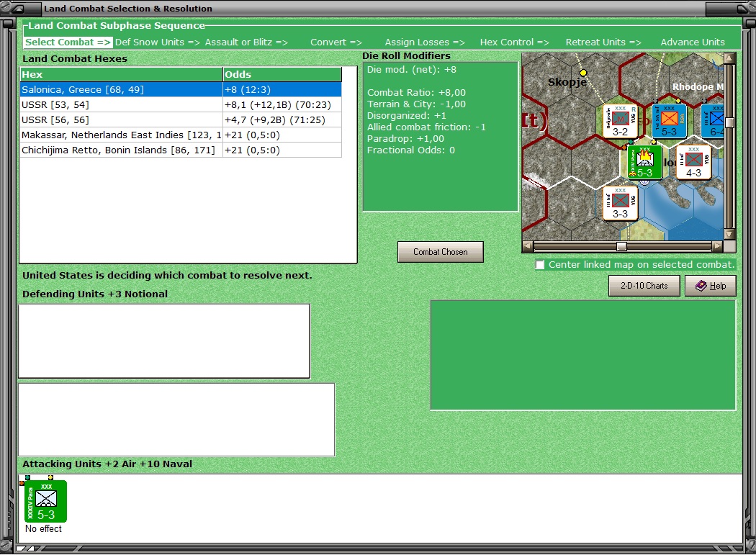This screenshot has height=555, width=756.
Task: Select the blue 5-3 infantry unit on map
Action: pyautogui.click(x=669, y=121)
